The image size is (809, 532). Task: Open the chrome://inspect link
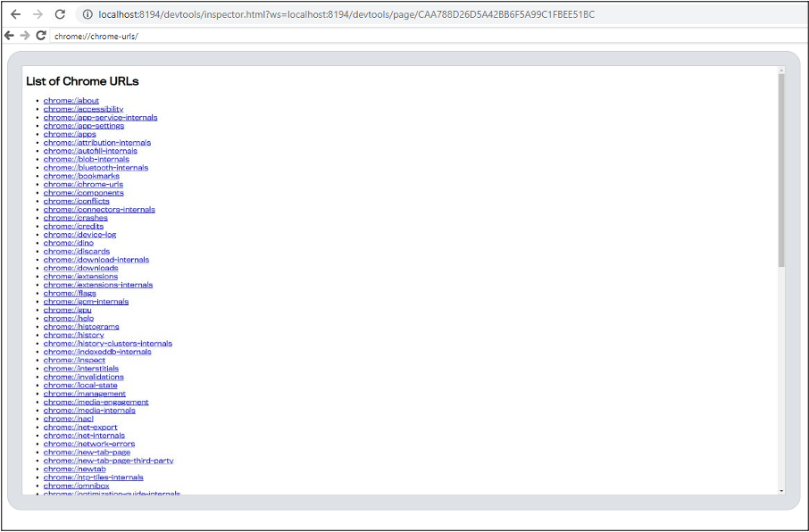coord(74,360)
